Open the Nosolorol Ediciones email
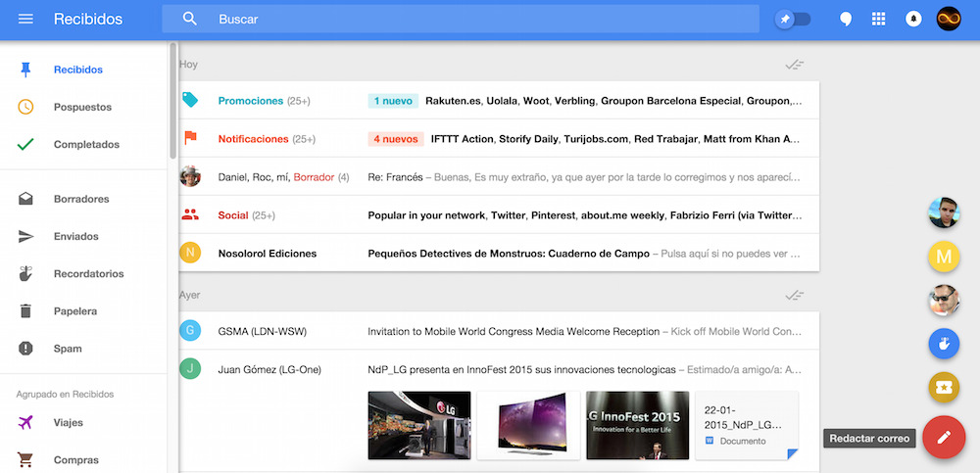Image resolution: width=980 pixels, height=473 pixels. [499, 253]
